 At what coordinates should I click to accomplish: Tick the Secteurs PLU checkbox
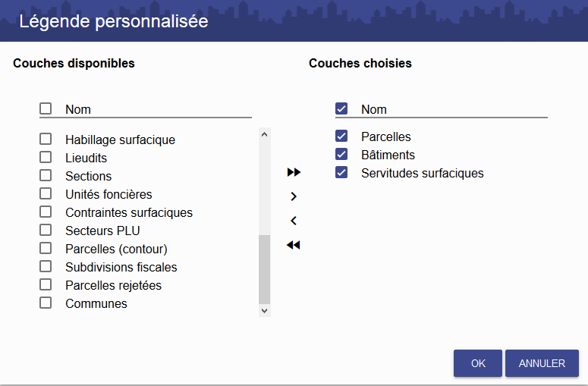(46, 230)
